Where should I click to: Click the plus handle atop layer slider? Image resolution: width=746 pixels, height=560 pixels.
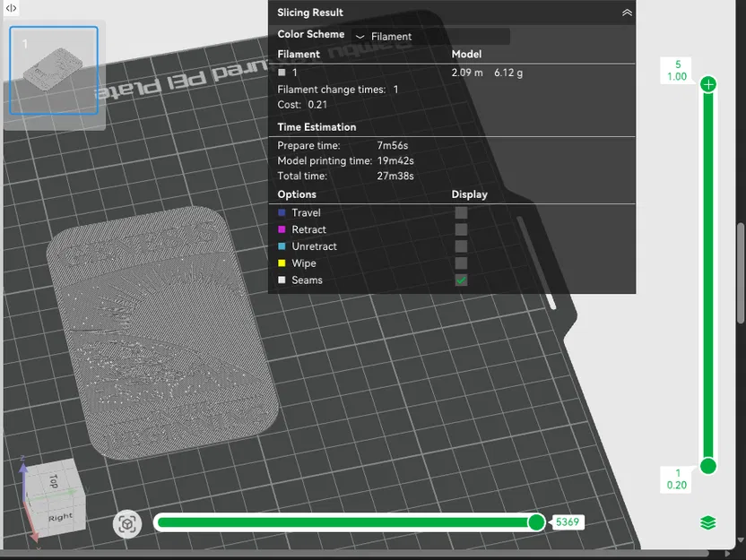(708, 84)
